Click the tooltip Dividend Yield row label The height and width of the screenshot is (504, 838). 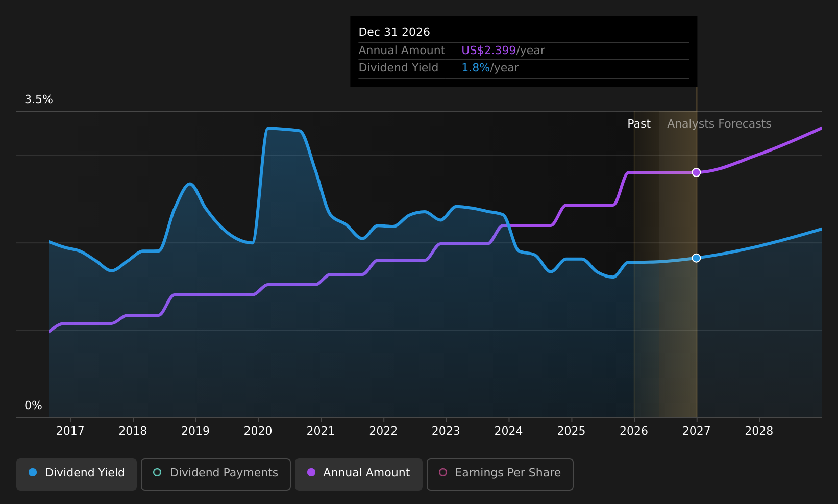tap(399, 68)
